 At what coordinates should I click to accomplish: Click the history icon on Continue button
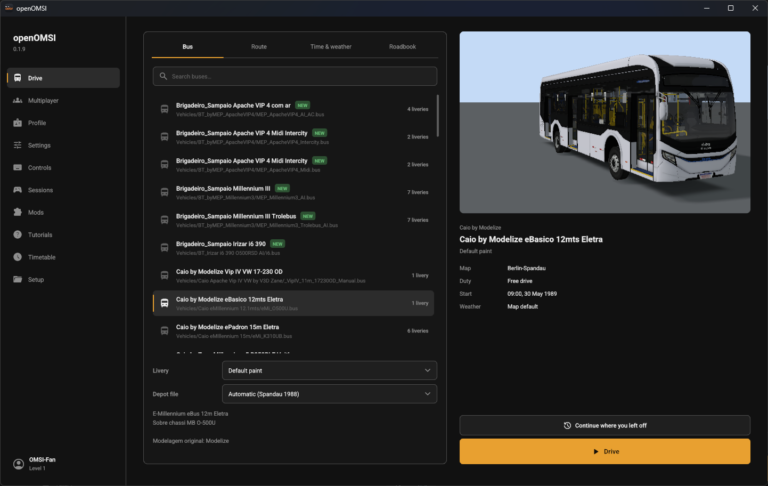[x=567, y=426]
